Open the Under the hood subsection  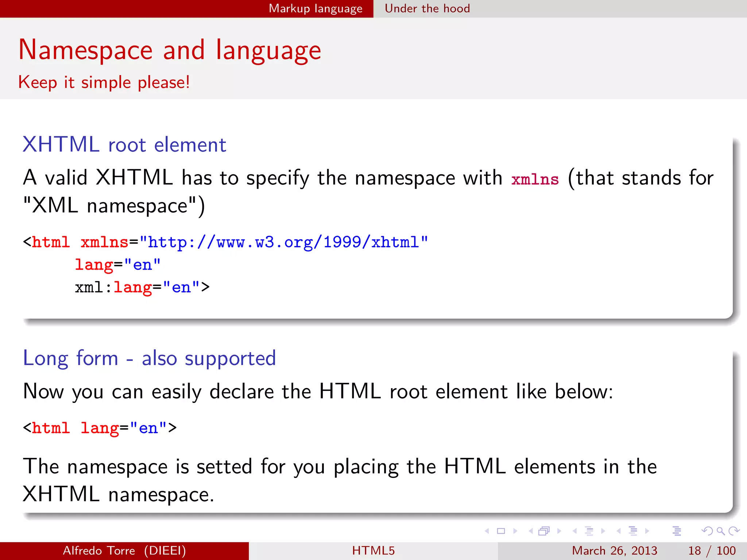click(x=427, y=8)
